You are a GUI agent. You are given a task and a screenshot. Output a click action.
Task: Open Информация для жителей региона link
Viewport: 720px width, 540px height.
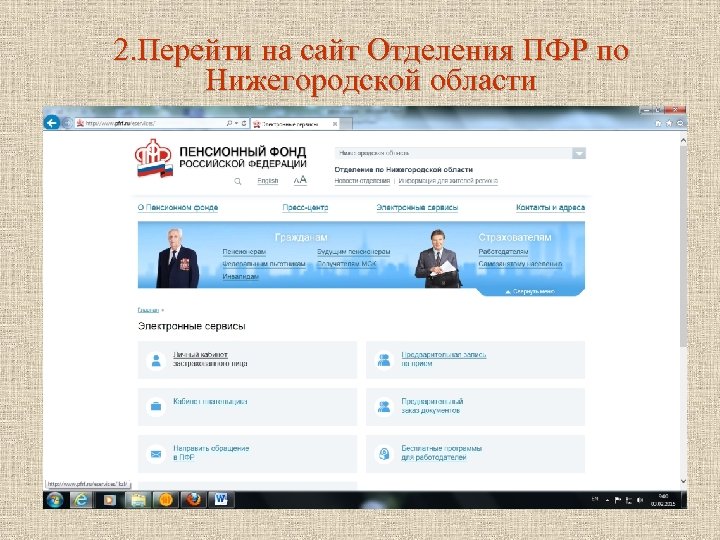[x=448, y=181]
